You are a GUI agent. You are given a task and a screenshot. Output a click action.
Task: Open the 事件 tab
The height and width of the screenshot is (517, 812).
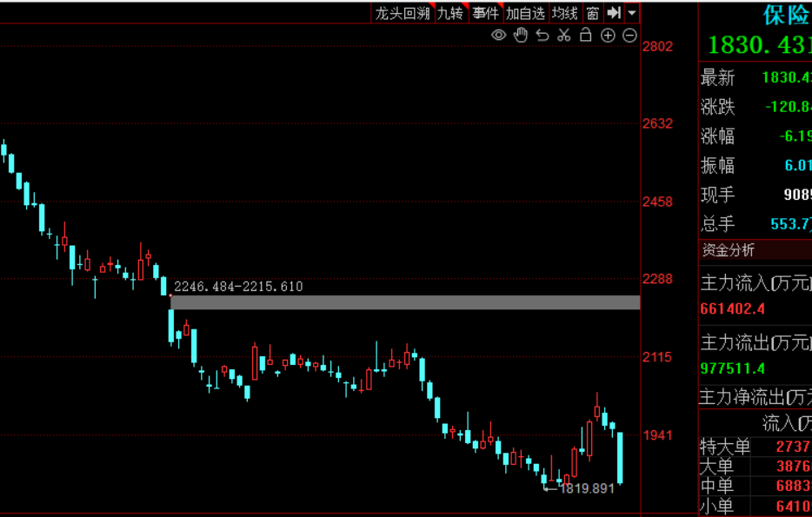[x=486, y=13]
